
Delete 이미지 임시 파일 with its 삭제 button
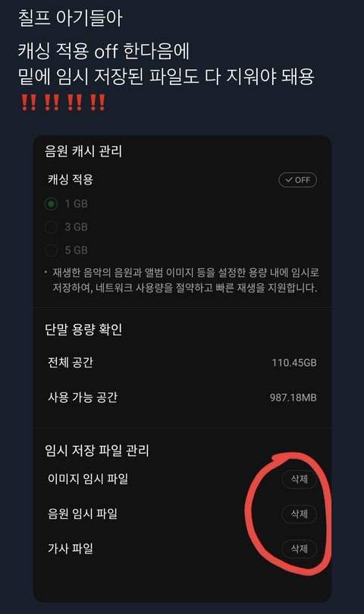click(x=299, y=478)
